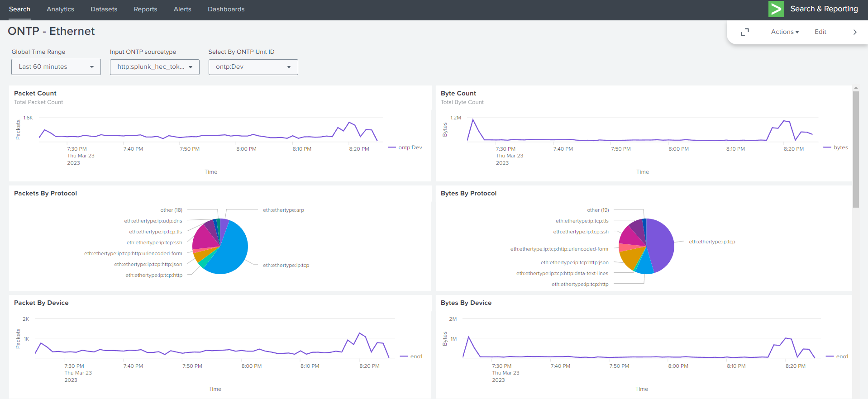Click the fullscreen expand icon
868x399 pixels.
point(744,32)
